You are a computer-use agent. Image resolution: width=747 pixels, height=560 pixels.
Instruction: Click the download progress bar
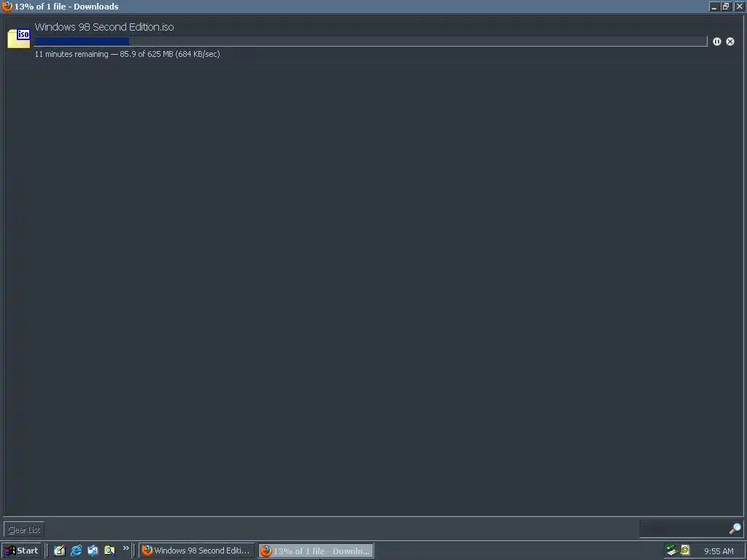pyautogui.click(x=371, y=42)
